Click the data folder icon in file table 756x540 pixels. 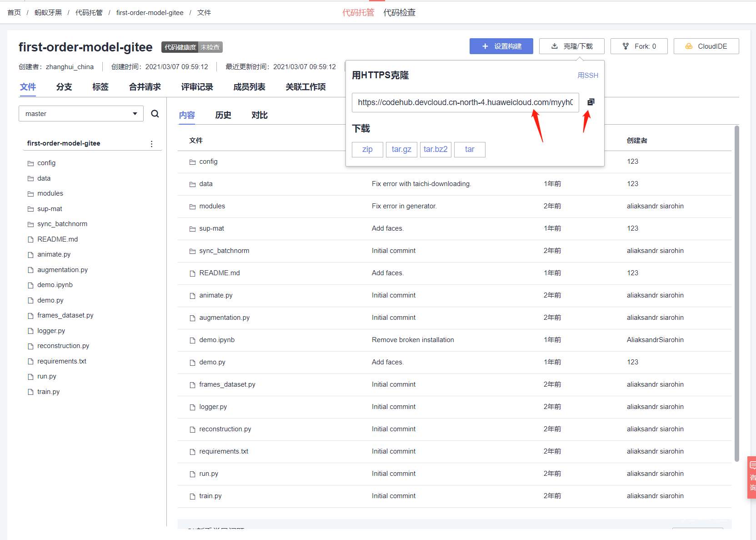(192, 184)
